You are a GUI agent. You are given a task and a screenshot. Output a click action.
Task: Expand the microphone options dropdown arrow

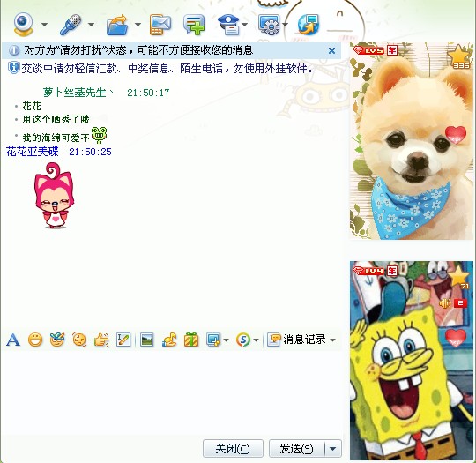pyautogui.click(x=91, y=25)
